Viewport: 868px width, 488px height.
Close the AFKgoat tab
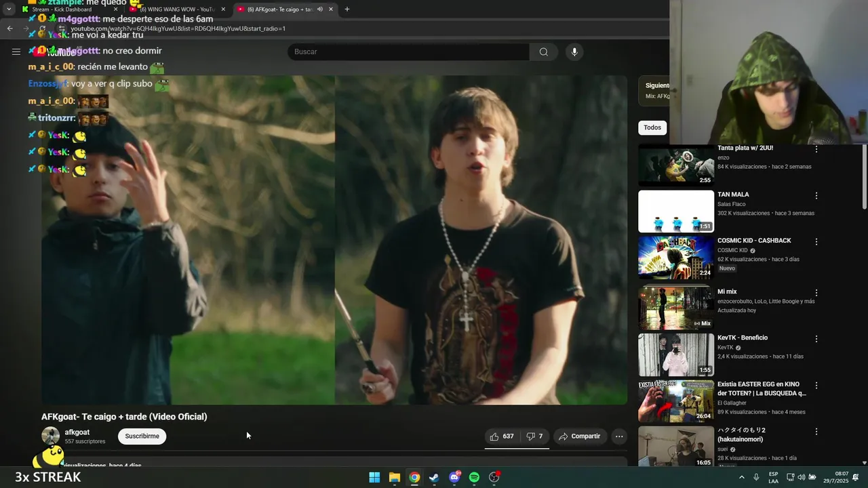click(331, 9)
